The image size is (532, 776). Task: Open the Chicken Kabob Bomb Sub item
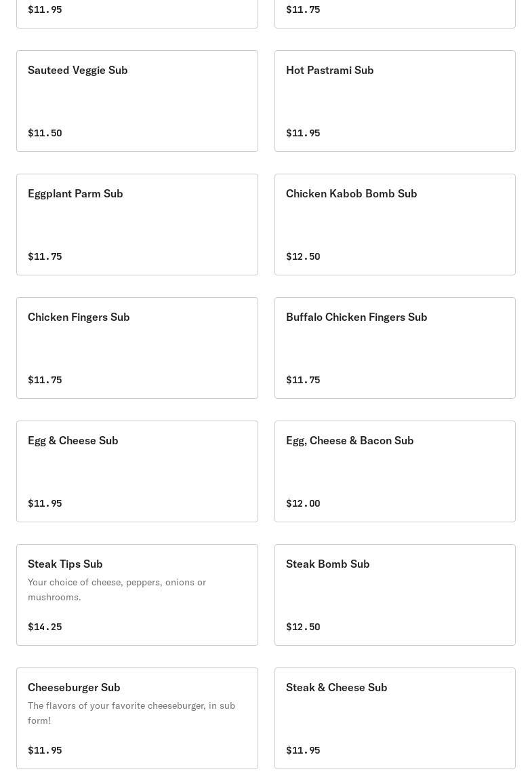point(395,225)
